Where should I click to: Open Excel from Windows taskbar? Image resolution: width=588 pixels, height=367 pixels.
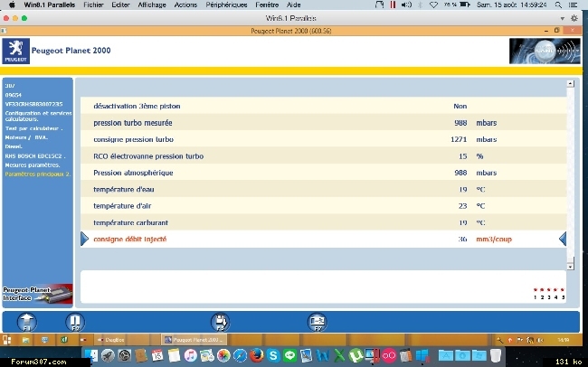click(x=63, y=340)
